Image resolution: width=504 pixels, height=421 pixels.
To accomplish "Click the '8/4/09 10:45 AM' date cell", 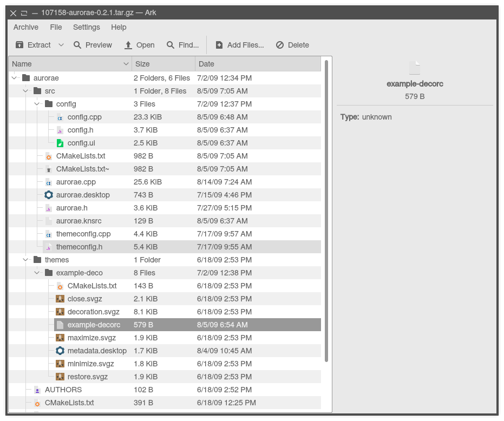I will tap(224, 351).
